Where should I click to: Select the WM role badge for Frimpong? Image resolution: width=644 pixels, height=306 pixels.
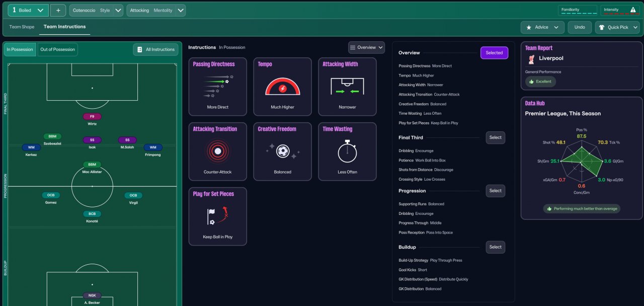pos(153,147)
